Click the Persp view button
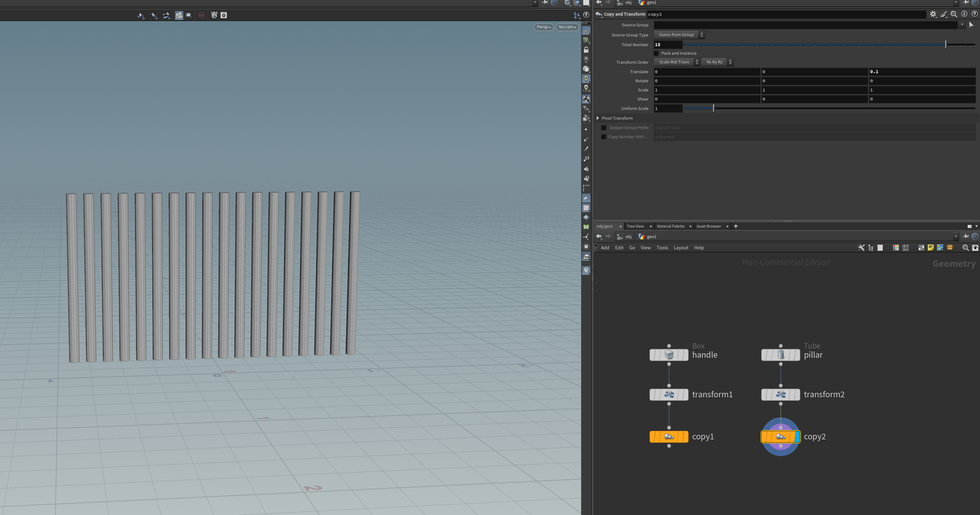The width and height of the screenshot is (980, 515). (543, 27)
